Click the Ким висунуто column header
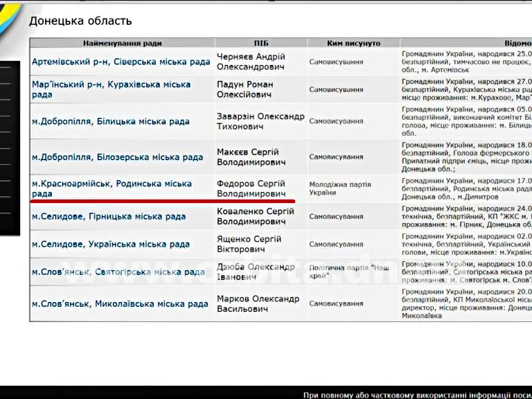The image size is (532, 399). 353,43
